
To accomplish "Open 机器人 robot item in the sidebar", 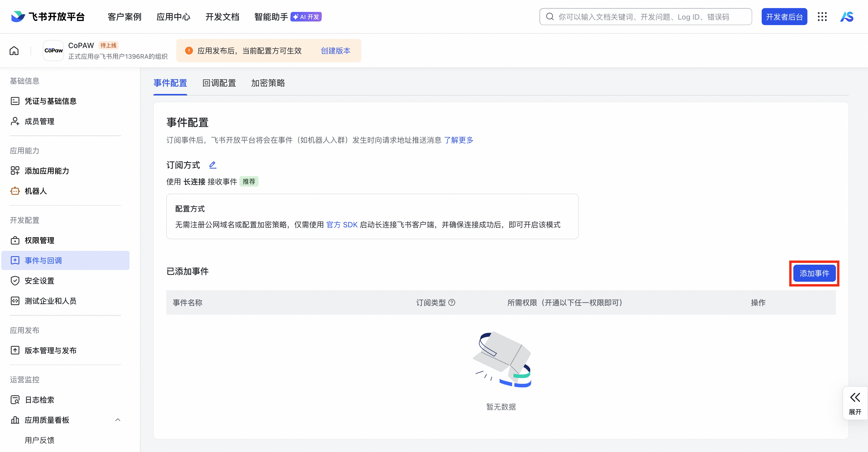I will pos(36,191).
